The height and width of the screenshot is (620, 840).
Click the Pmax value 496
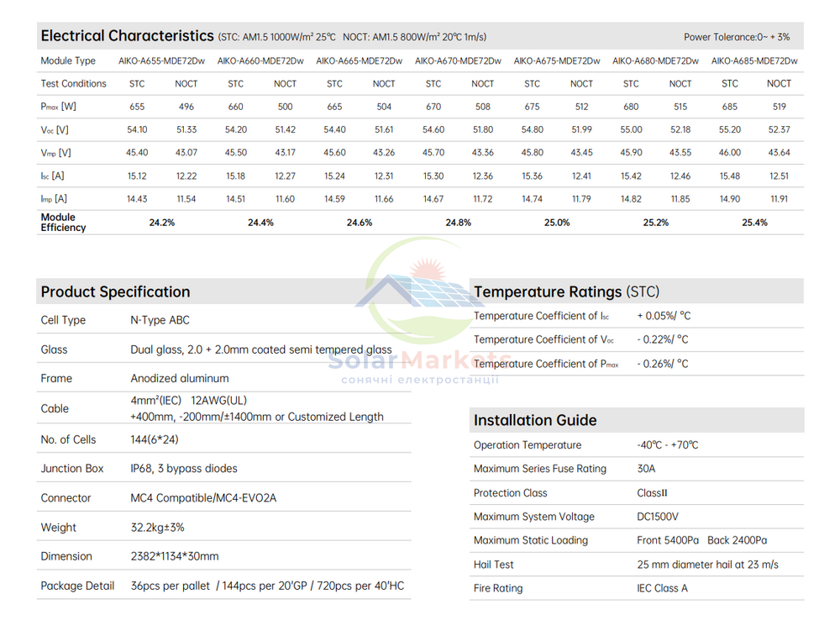(x=186, y=107)
